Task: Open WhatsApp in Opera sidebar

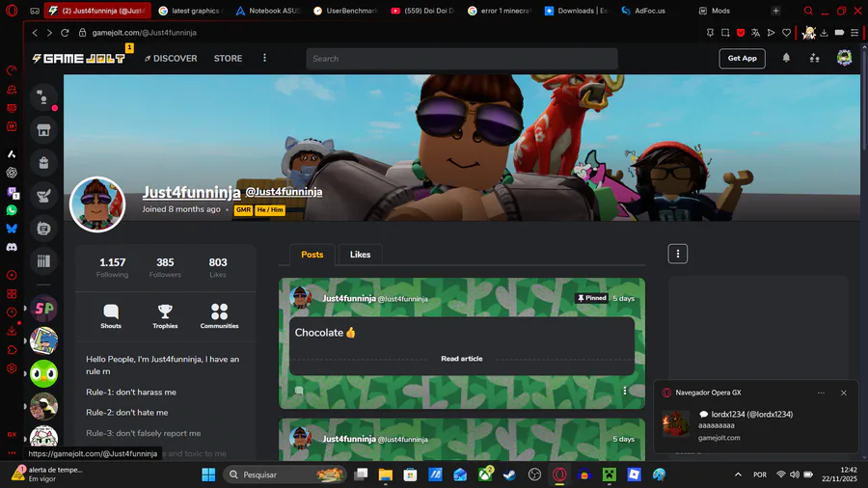Action: (x=12, y=210)
